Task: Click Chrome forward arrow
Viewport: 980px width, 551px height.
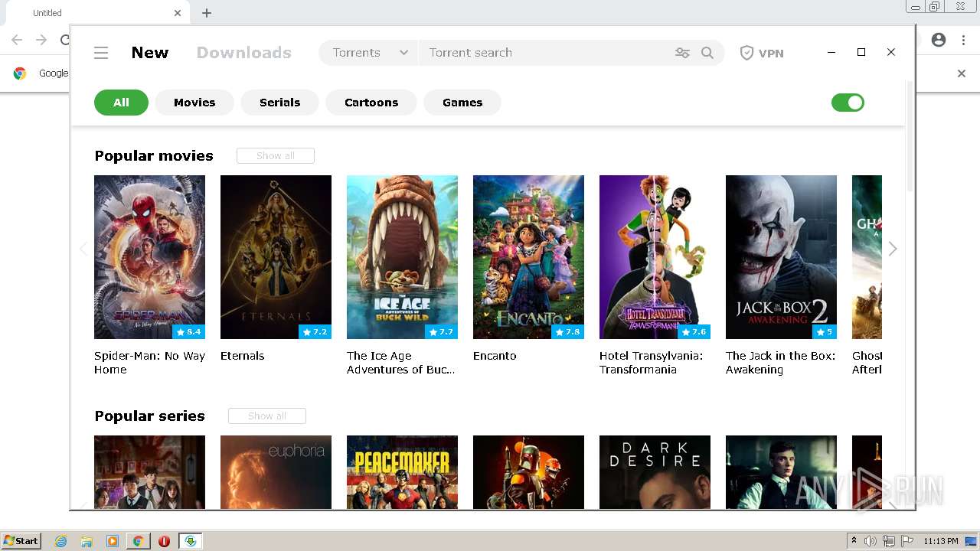Action: point(41,40)
